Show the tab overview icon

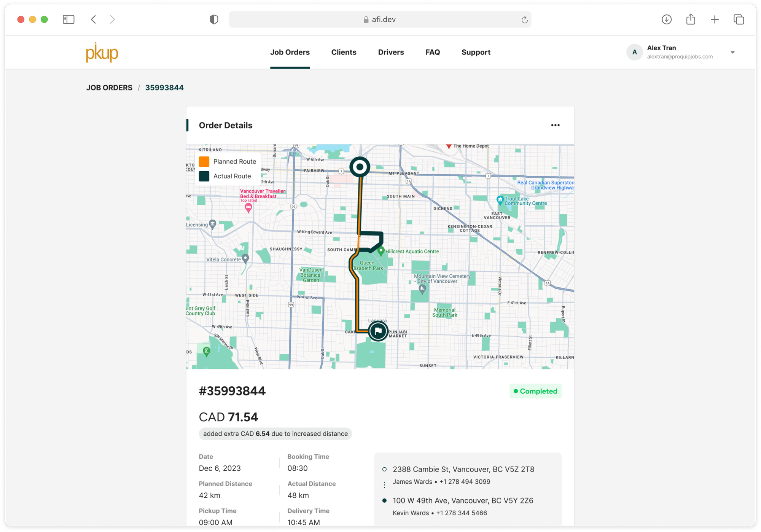click(739, 19)
